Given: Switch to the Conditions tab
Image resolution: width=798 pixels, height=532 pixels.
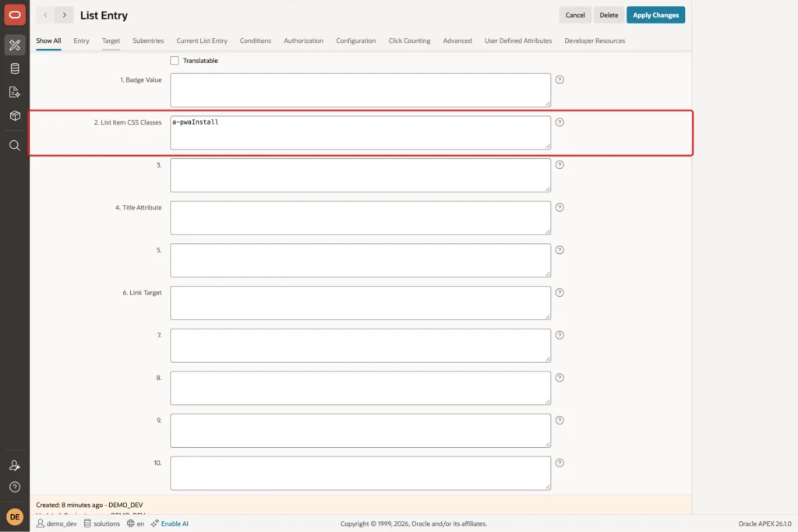Looking at the screenshot, I should coord(256,41).
